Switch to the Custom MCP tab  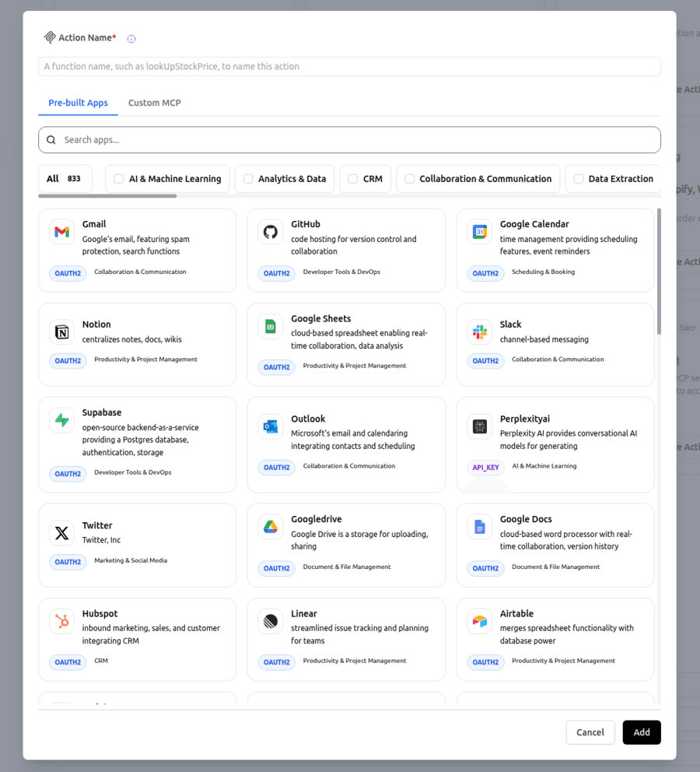(154, 102)
